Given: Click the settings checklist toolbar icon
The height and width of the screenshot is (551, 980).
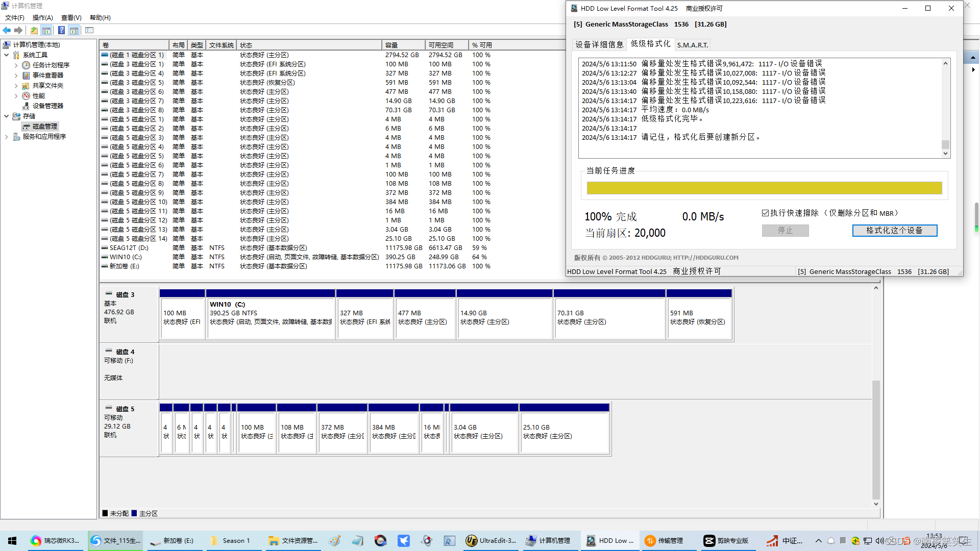Looking at the screenshot, I should (89, 30).
